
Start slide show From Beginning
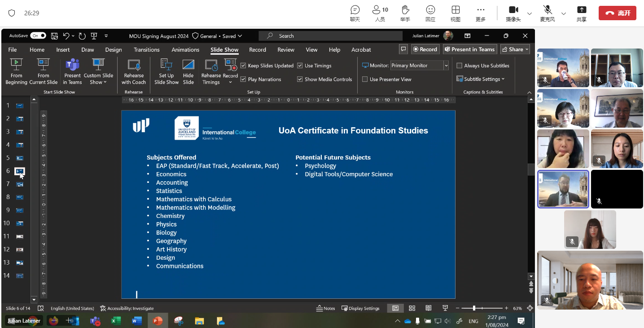point(16,71)
